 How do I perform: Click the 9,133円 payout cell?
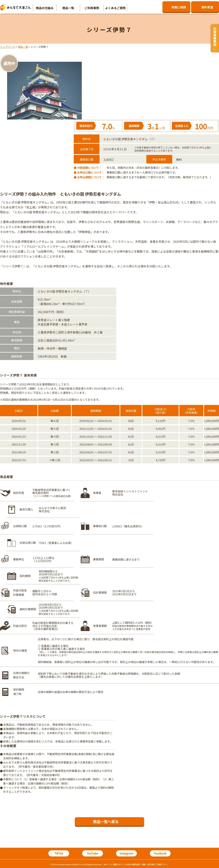160,421
